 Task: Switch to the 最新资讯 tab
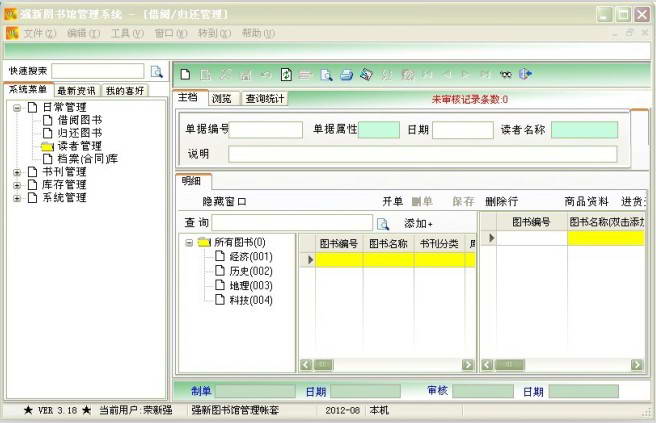point(77,90)
